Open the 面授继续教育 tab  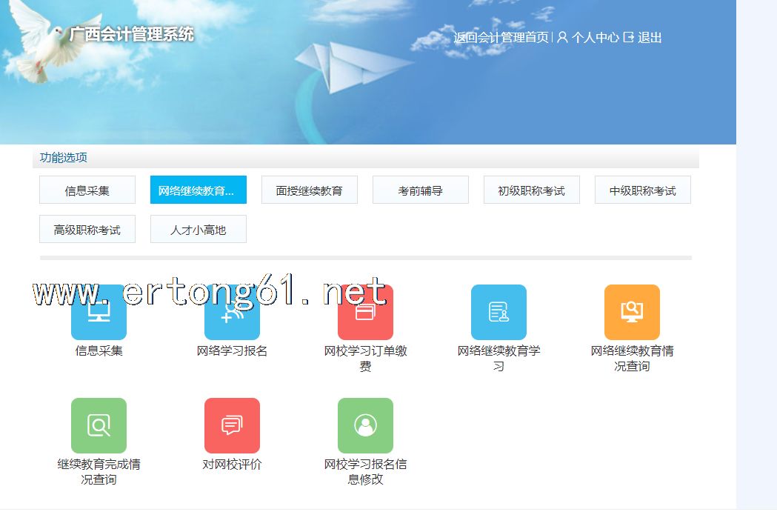[x=310, y=190]
